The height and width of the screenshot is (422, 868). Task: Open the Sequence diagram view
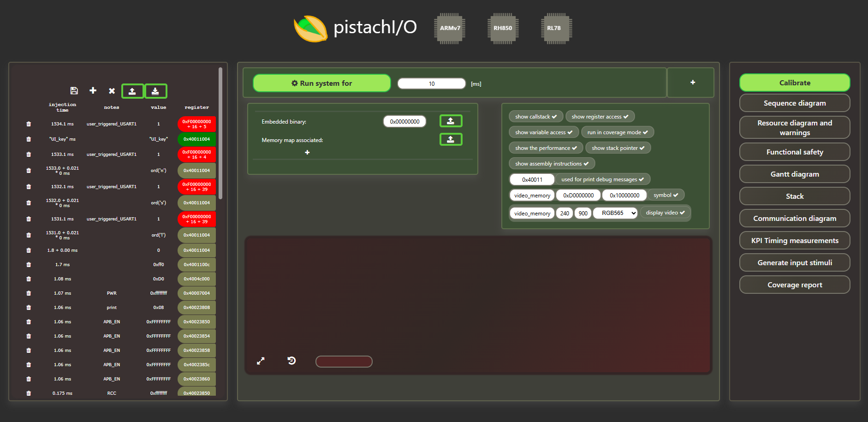coord(794,103)
